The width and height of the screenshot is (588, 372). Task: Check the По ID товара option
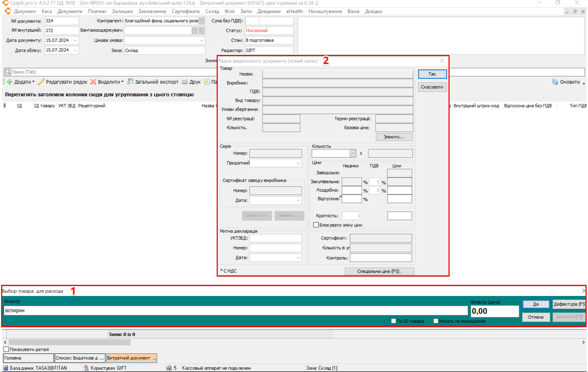[394, 321]
